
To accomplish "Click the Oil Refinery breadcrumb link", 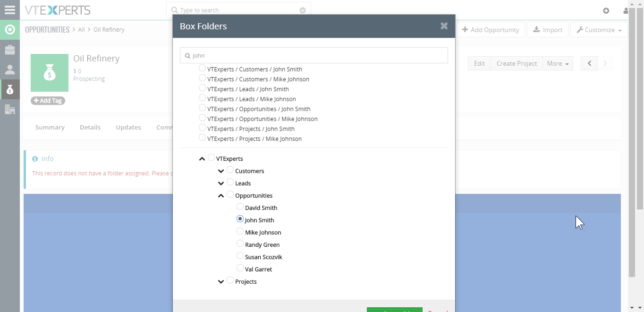I will 109,29.
